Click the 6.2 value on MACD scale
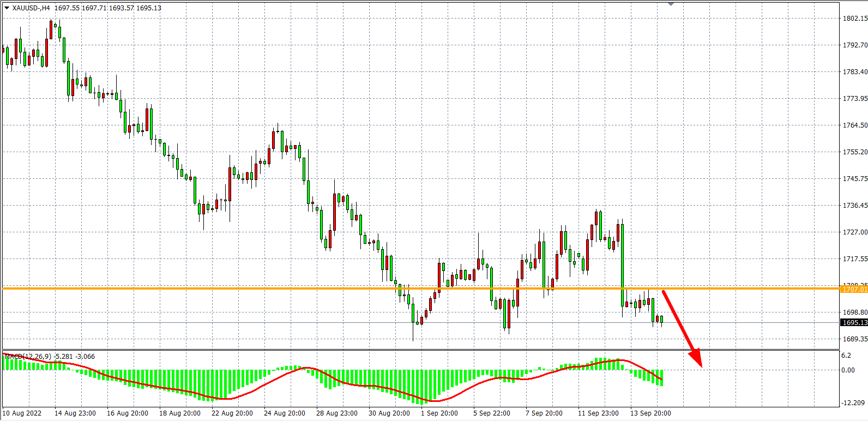The image size is (868, 421). (846, 356)
